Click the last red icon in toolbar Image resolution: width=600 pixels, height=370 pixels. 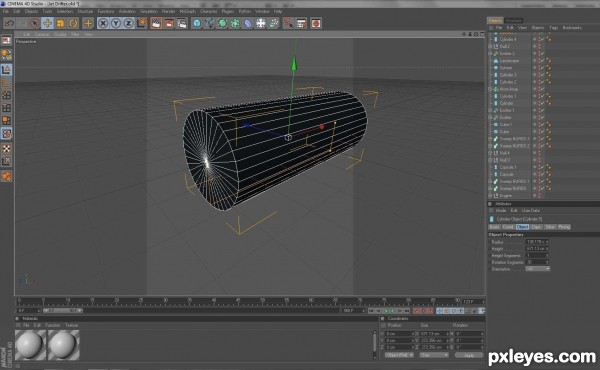coord(316,23)
